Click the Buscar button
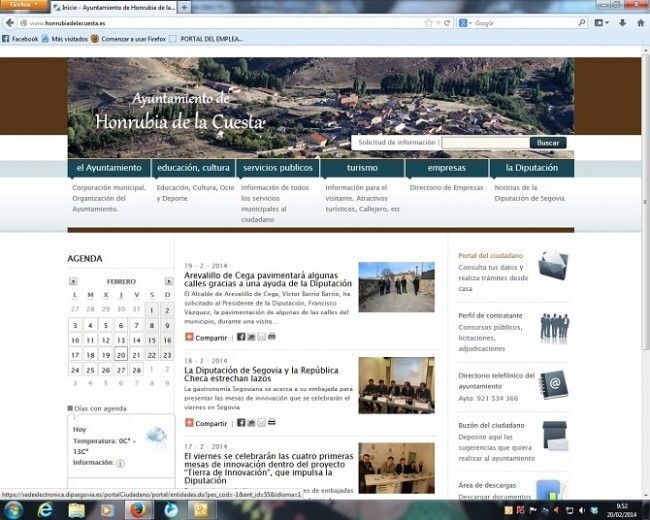Image resolution: width=650 pixels, height=520 pixels. 547,143
